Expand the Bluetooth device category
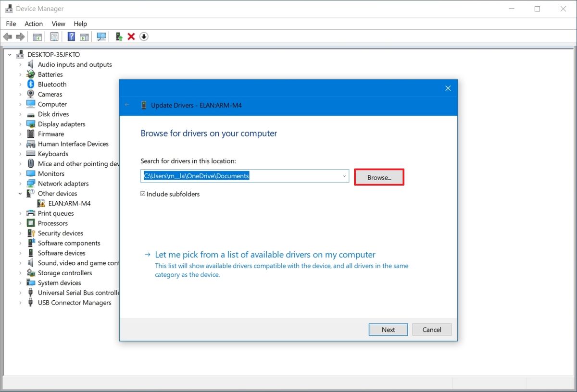Viewport: 577px width, 392px height. point(20,84)
